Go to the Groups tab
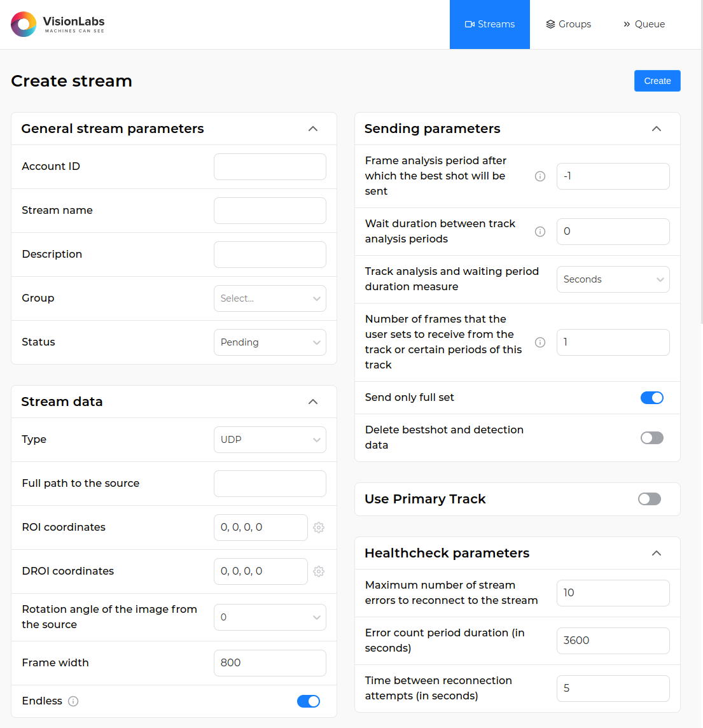Viewport: 703px width, 728px height. tap(569, 24)
